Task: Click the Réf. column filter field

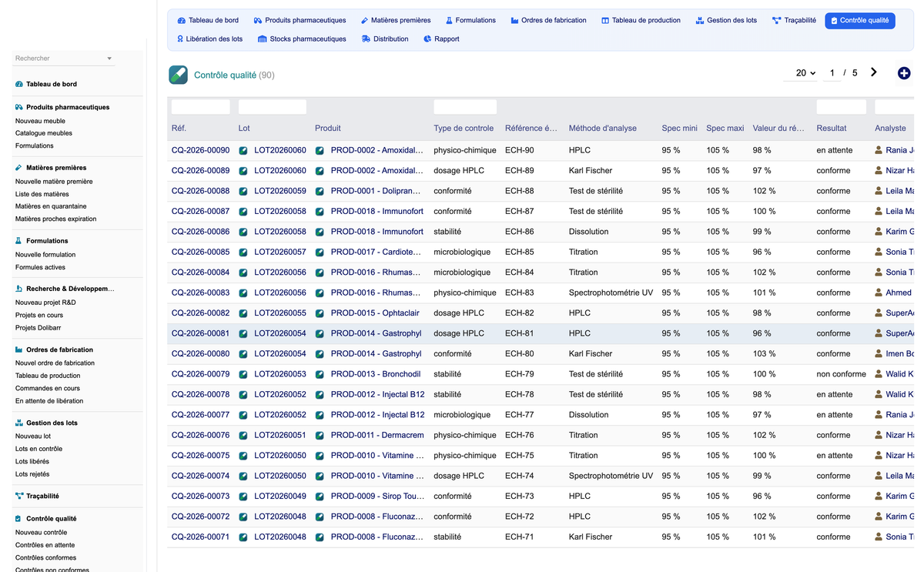Action: click(x=200, y=107)
